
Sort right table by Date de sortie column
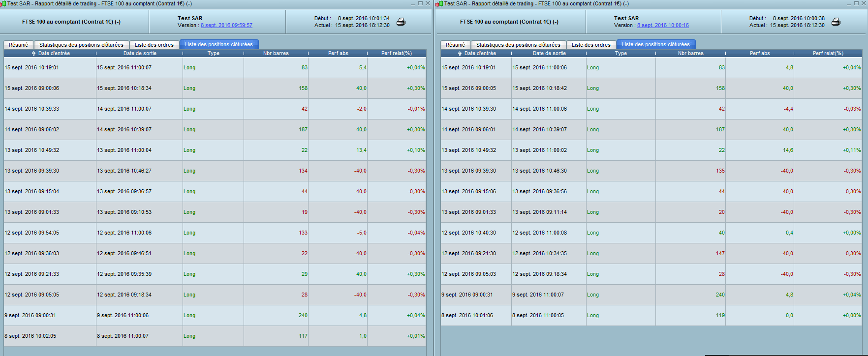(x=549, y=53)
